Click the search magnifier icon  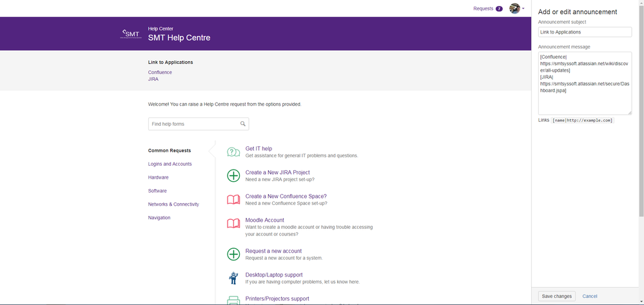tap(243, 124)
